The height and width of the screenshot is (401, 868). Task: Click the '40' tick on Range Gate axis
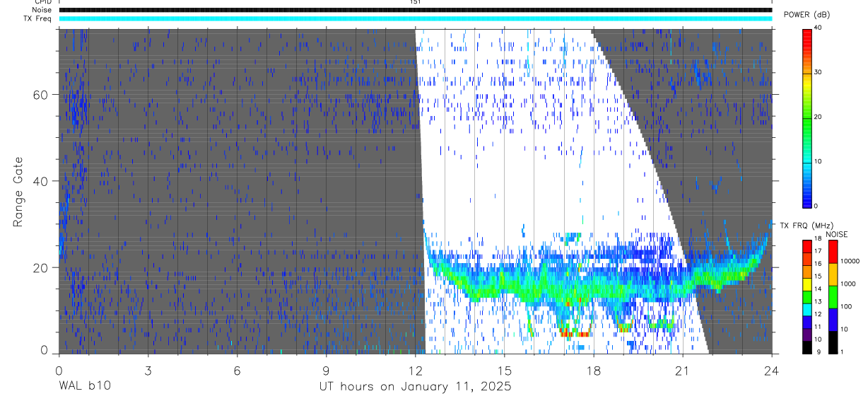click(x=41, y=181)
